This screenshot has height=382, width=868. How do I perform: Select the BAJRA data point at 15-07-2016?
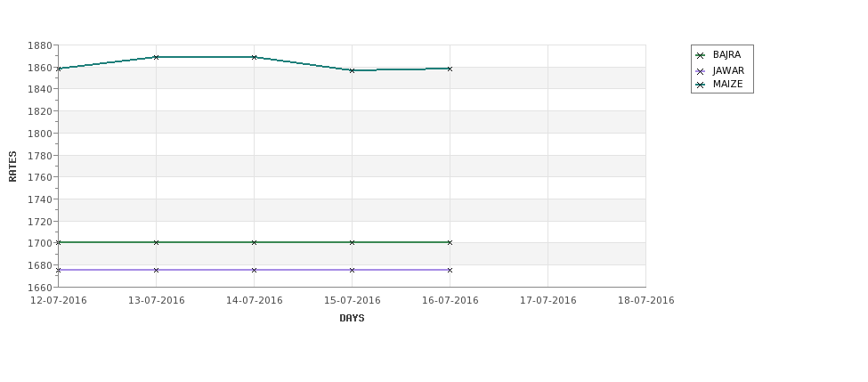coord(352,242)
